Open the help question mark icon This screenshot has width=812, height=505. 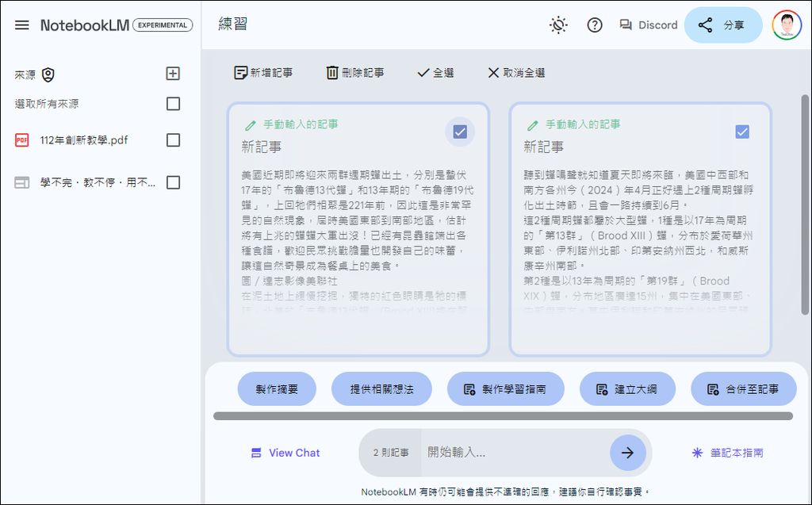595,25
